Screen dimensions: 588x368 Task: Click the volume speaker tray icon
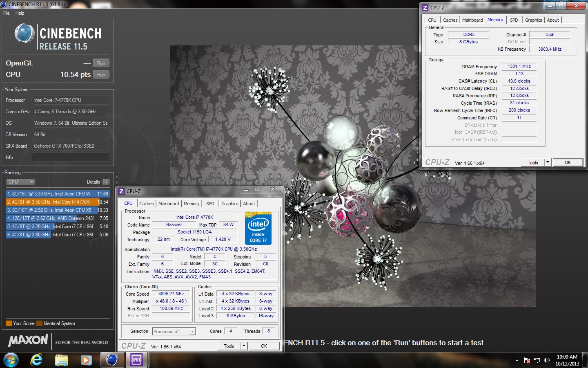click(547, 360)
